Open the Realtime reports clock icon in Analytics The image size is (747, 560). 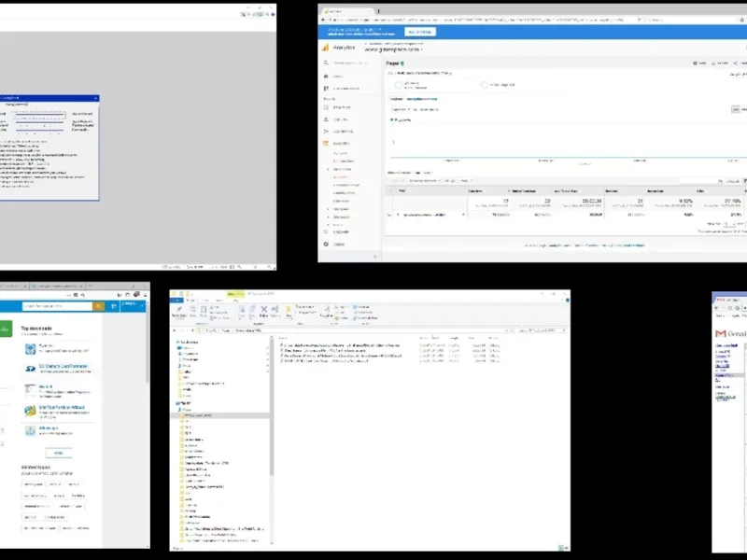tap(326, 107)
